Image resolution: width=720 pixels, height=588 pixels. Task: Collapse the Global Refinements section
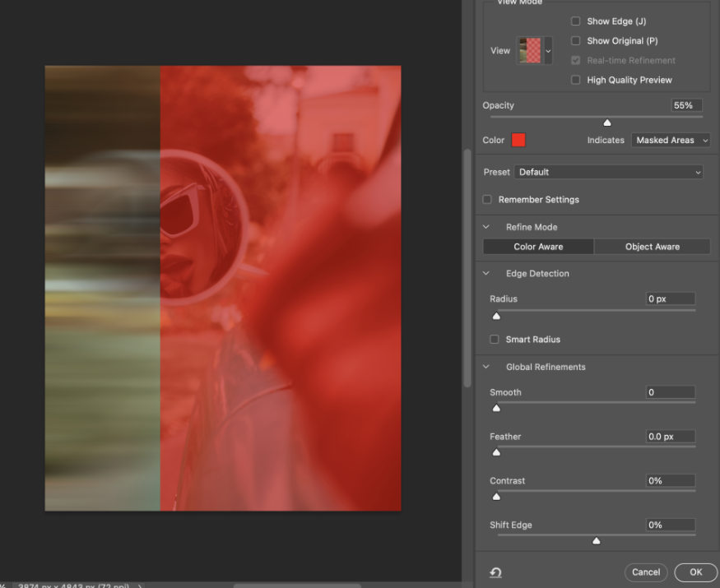[485, 367]
